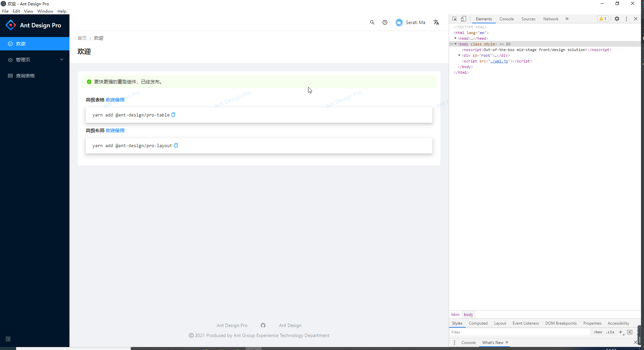Screen dimensions: 644x350
Task: Open the File menu
Action: 5,11
